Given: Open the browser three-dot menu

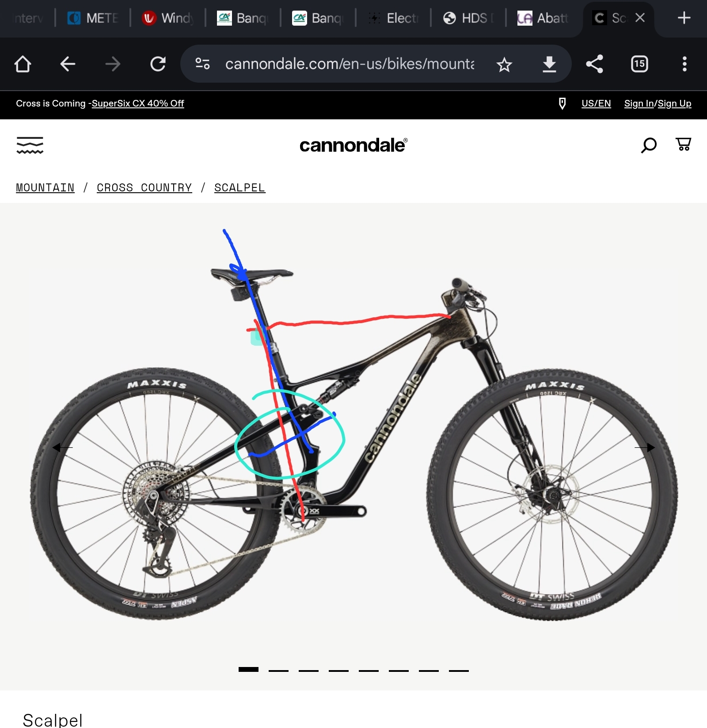Looking at the screenshot, I should point(684,64).
